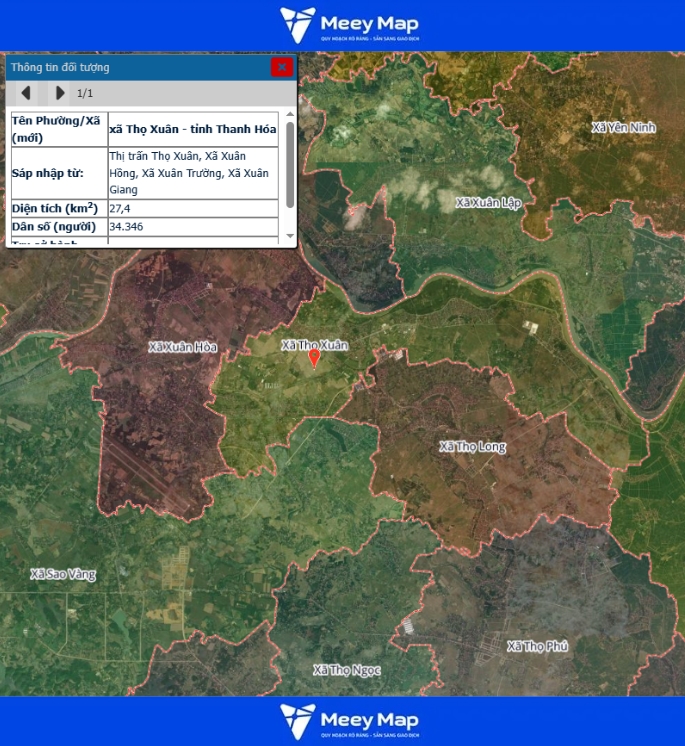Close the 'Thông tin đối tượng' panel
The width and height of the screenshot is (685, 746).
coord(282,67)
